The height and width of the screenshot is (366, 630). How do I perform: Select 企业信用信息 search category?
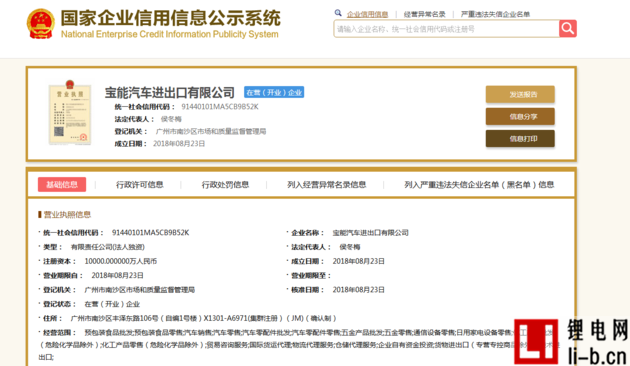(367, 14)
